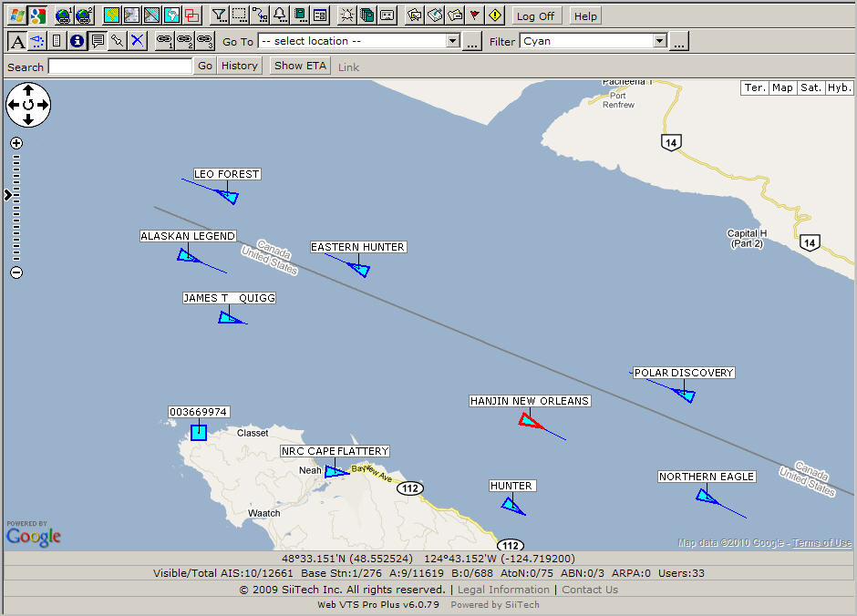Open Contact Us link
Image resolution: width=857 pixels, height=616 pixels.
(x=590, y=590)
